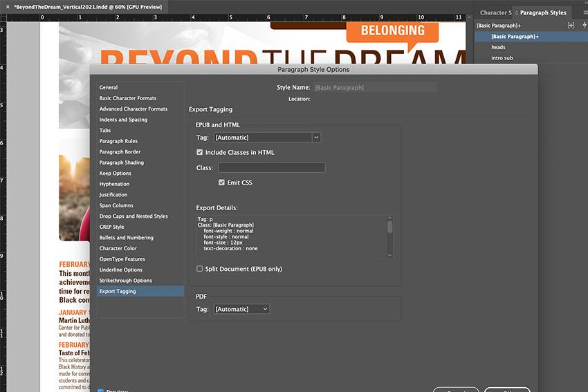
Task: Open Drop Caps and Nested Styles section
Action: coord(134,216)
